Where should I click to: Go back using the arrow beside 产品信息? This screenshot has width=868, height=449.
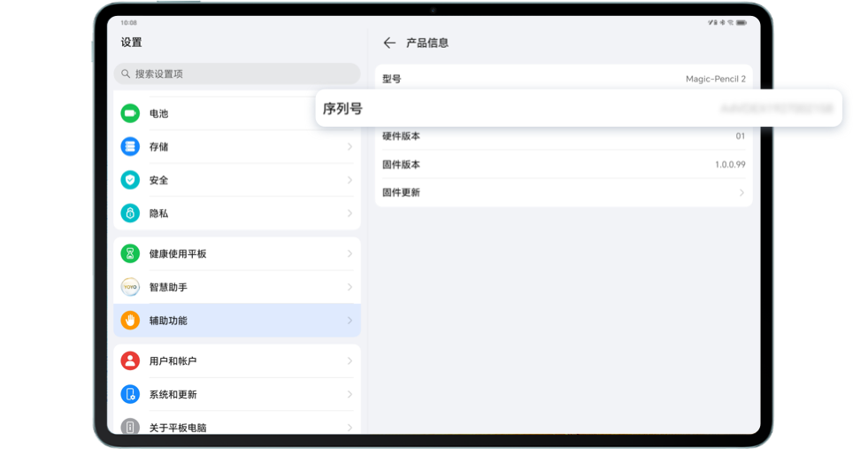pos(389,43)
